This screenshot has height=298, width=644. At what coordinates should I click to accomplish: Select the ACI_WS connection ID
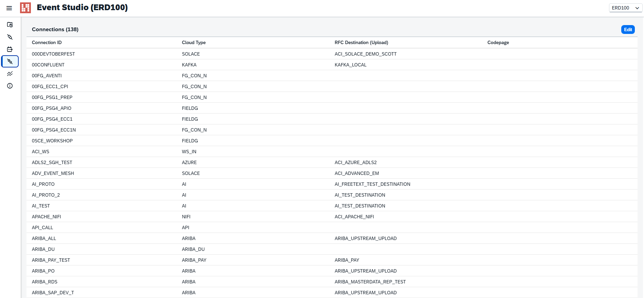[x=40, y=152]
